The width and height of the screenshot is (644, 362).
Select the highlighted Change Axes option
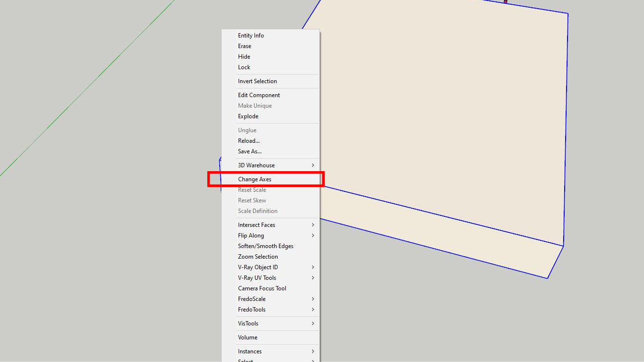click(254, 179)
